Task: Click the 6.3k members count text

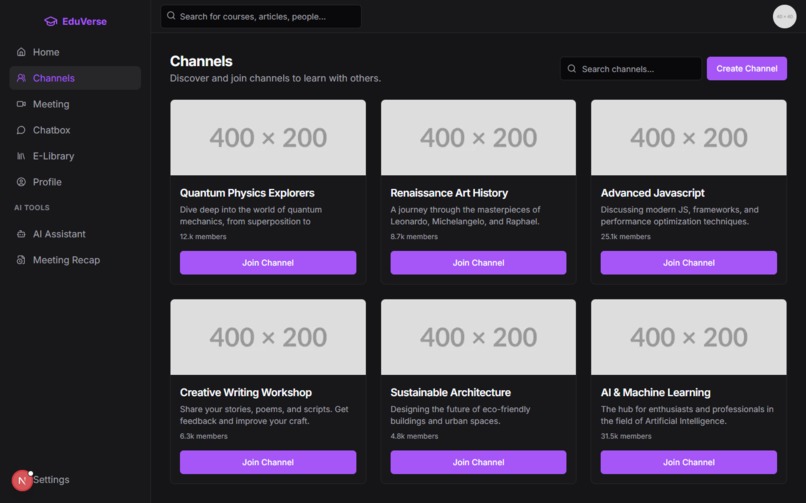Action: (204, 436)
